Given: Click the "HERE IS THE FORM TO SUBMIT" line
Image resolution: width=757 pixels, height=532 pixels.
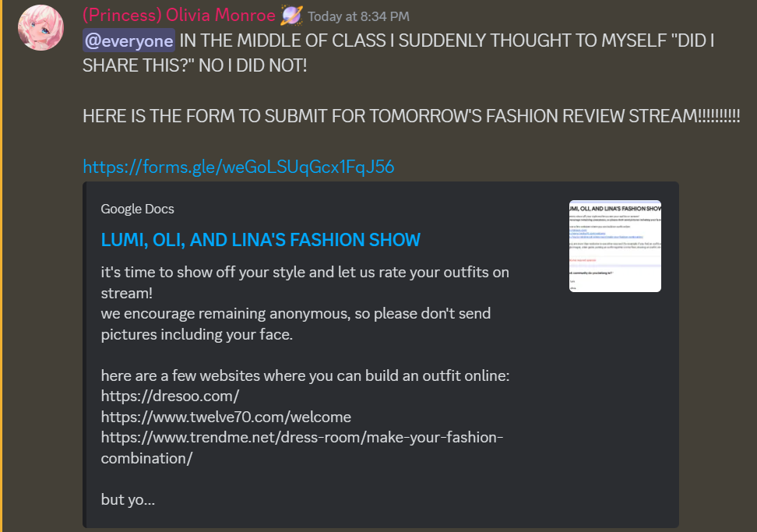Looking at the screenshot, I should (x=411, y=116).
